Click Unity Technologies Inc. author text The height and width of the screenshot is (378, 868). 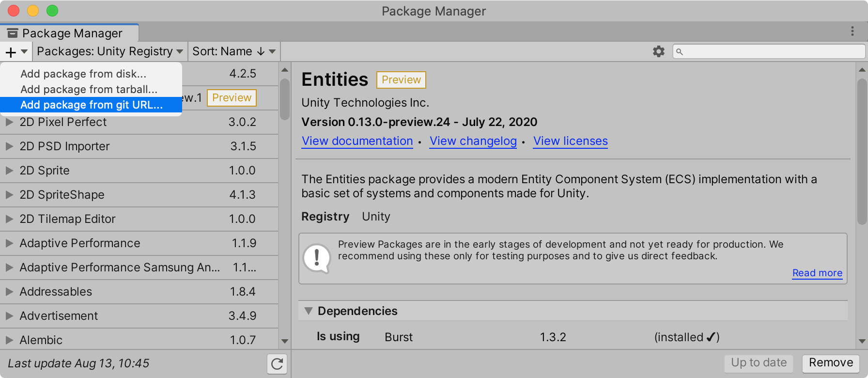tap(365, 103)
